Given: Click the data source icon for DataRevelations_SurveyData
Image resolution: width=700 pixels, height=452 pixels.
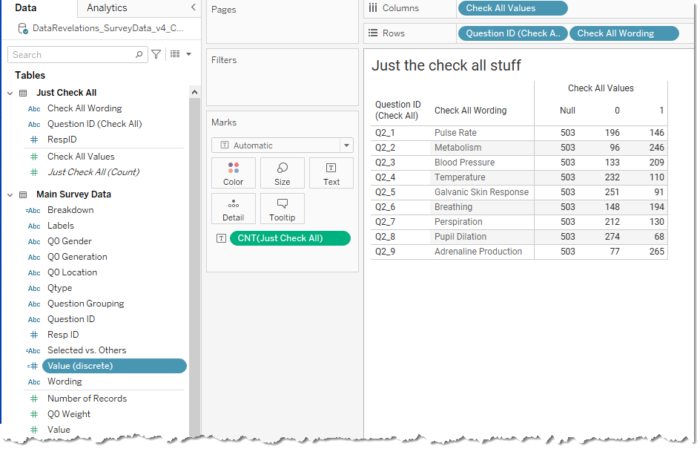Looking at the screenshot, I should [23, 29].
